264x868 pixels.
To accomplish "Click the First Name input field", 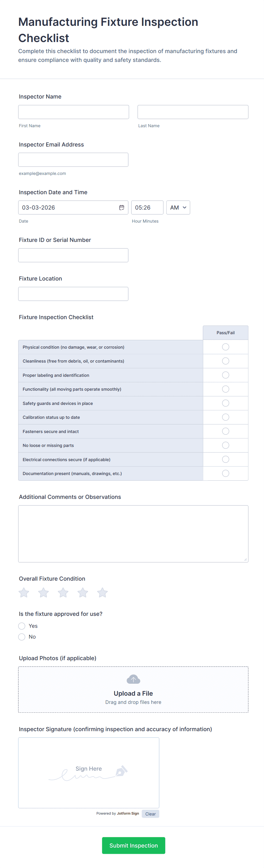I will click(x=74, y=112).
